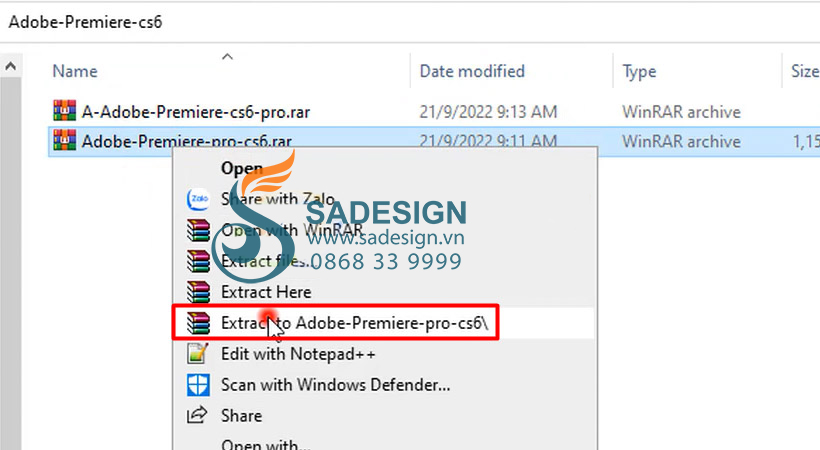This screenshot has width=820, height=450.
Task: Choose Edit with Notepad++ entry
Action: click(298, 354)
